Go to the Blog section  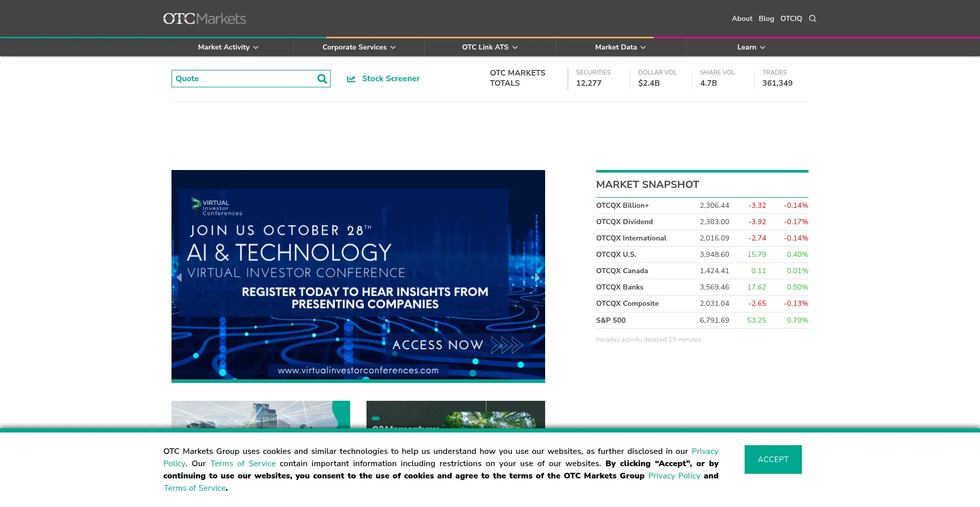tap(766, 19)
